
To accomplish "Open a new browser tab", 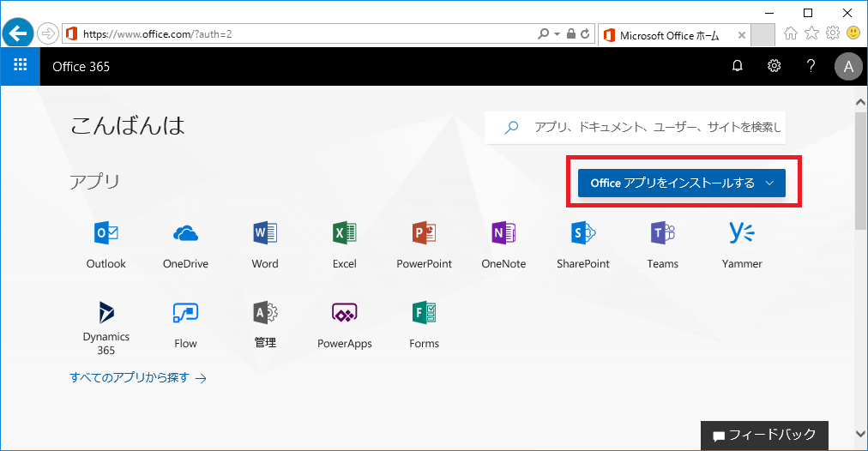I will click(x=763, y=35).
